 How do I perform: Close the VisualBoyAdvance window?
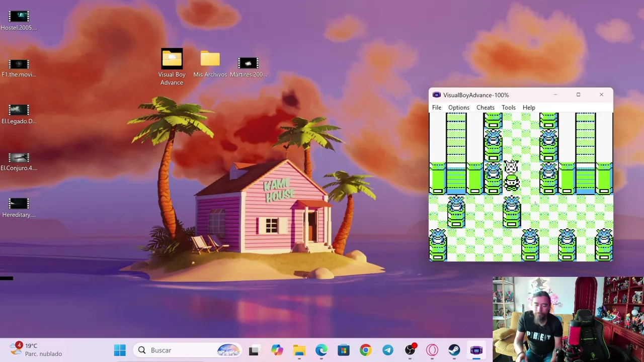pyautogui.click(x=601, y=95)
